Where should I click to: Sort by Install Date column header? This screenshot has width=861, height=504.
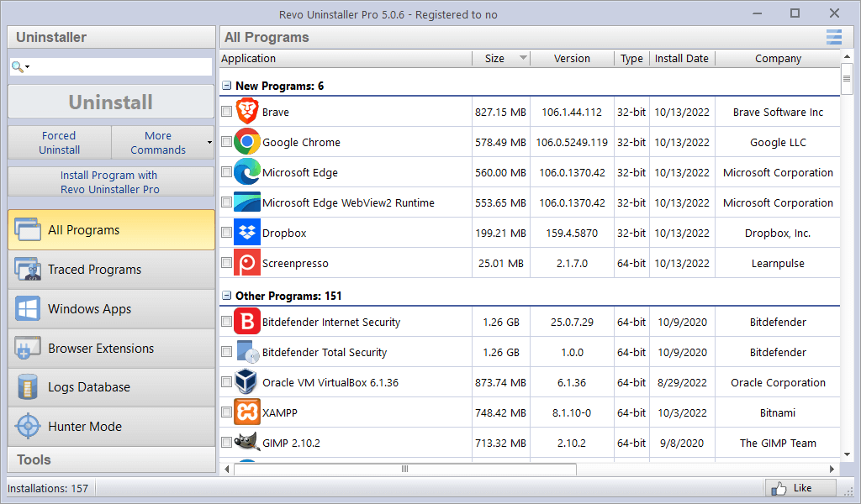pos(682,58)
